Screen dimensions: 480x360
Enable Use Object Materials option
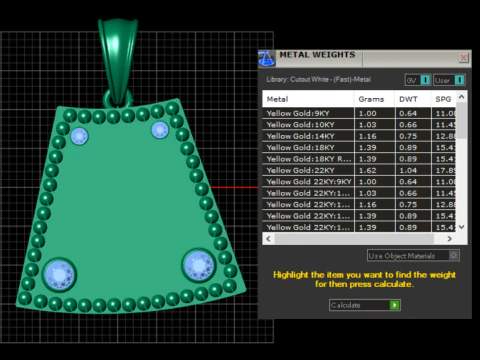tap(413, 256)
